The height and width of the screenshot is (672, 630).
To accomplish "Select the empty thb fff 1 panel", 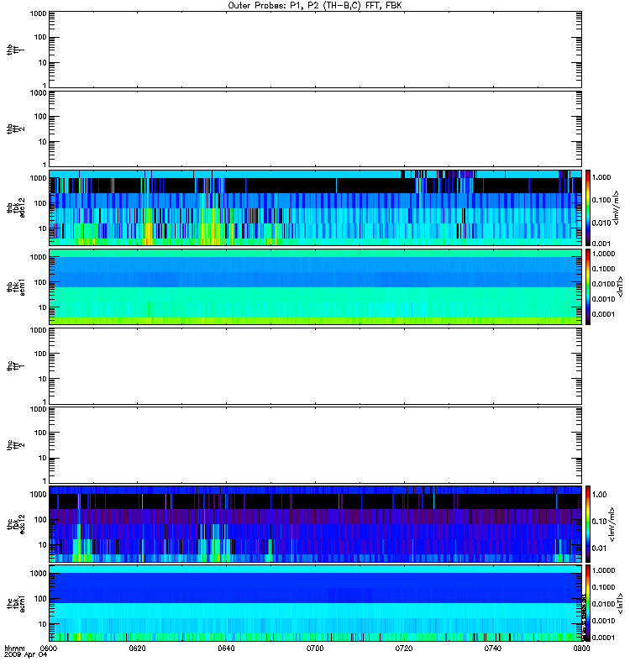I will [315, 50].
